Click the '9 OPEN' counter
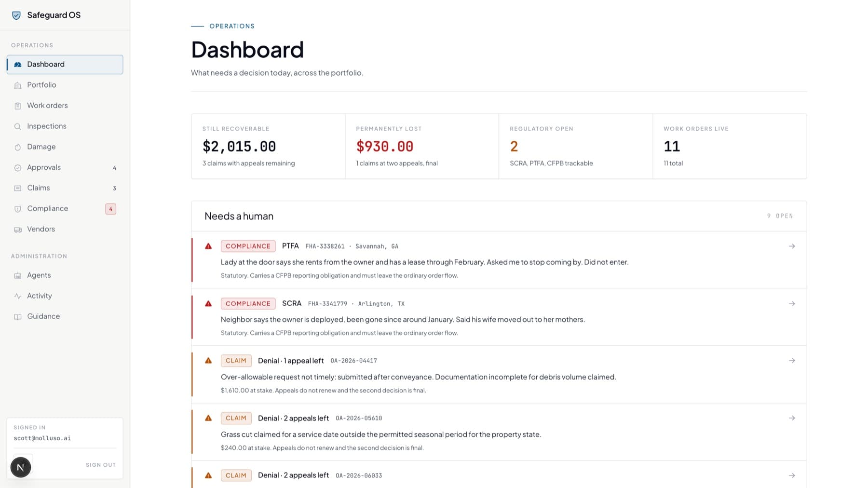The image size is (868, 488). tap(780, 216)
